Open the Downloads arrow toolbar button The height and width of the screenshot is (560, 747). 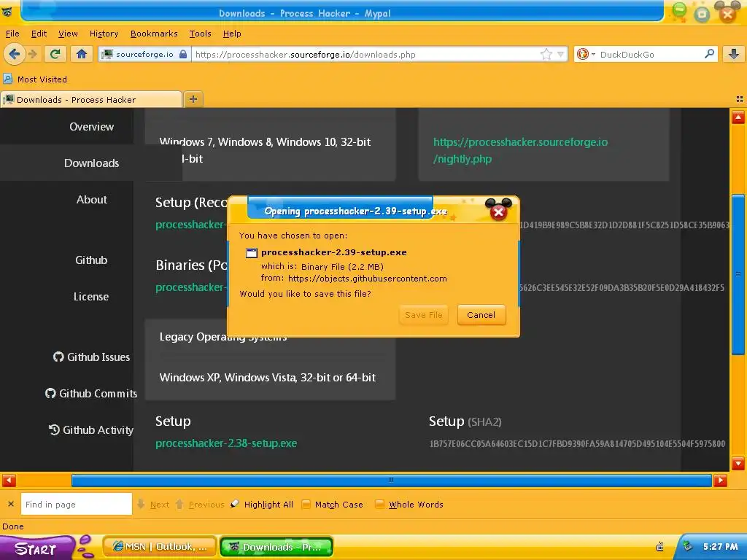[x=734, y=54]
